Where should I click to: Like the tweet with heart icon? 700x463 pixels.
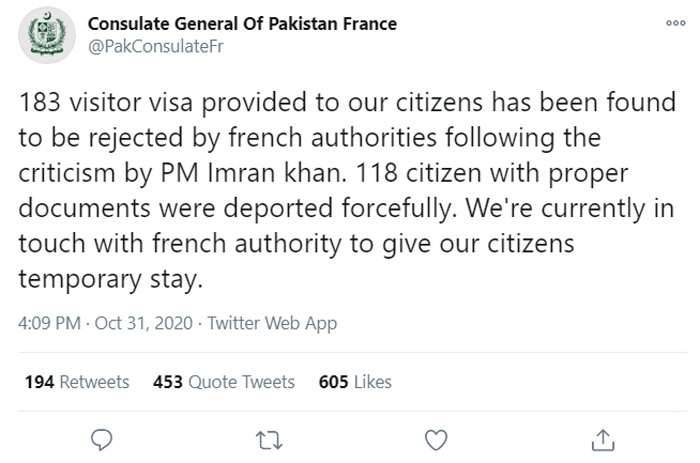pyautogui.click(x=436, y=440)
